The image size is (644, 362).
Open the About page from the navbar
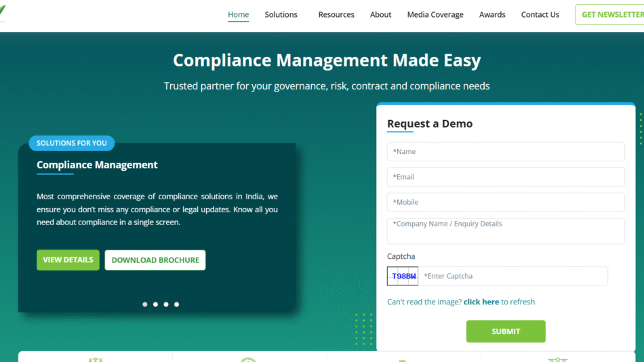pyautogui.click(x=380, y=15)
